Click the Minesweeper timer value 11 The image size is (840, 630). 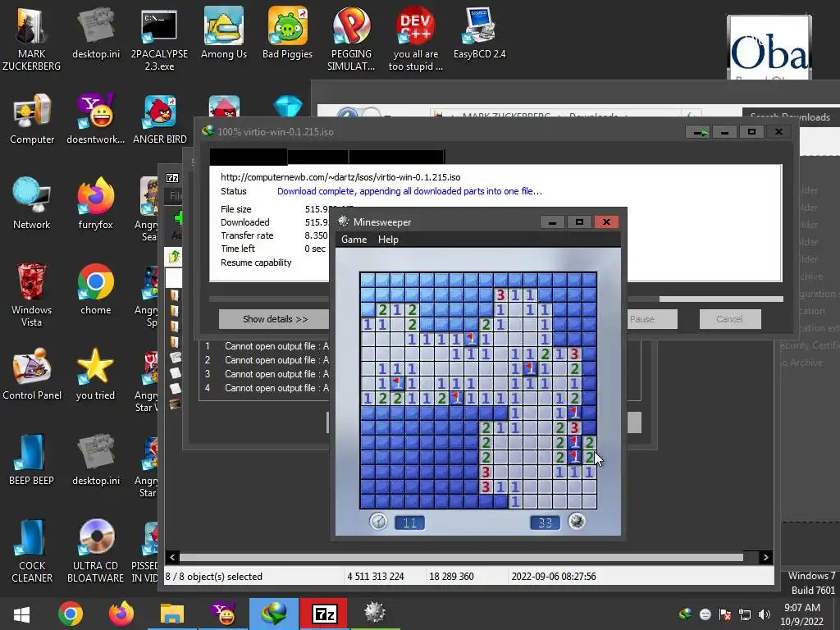(410, 523)
